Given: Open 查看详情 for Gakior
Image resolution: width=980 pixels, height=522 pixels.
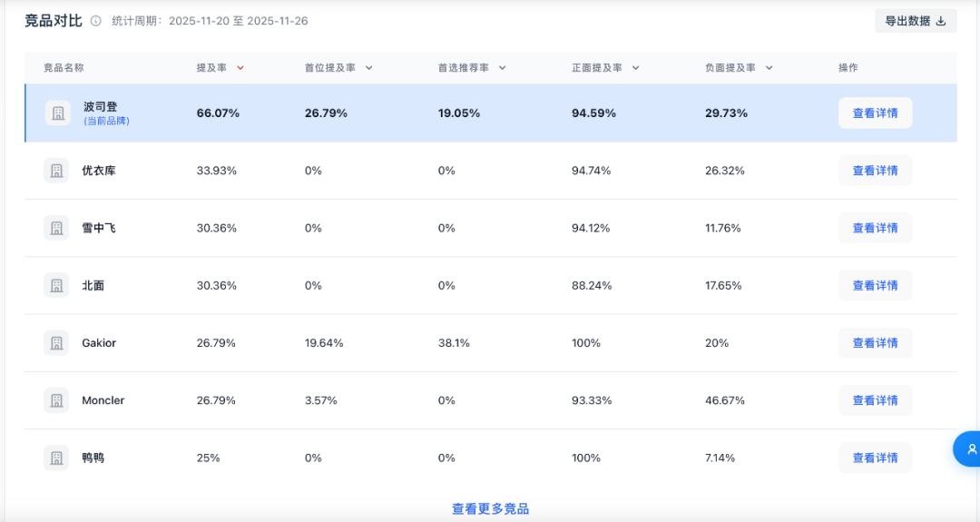Looking at the screenshot, I should coord(875,343).
